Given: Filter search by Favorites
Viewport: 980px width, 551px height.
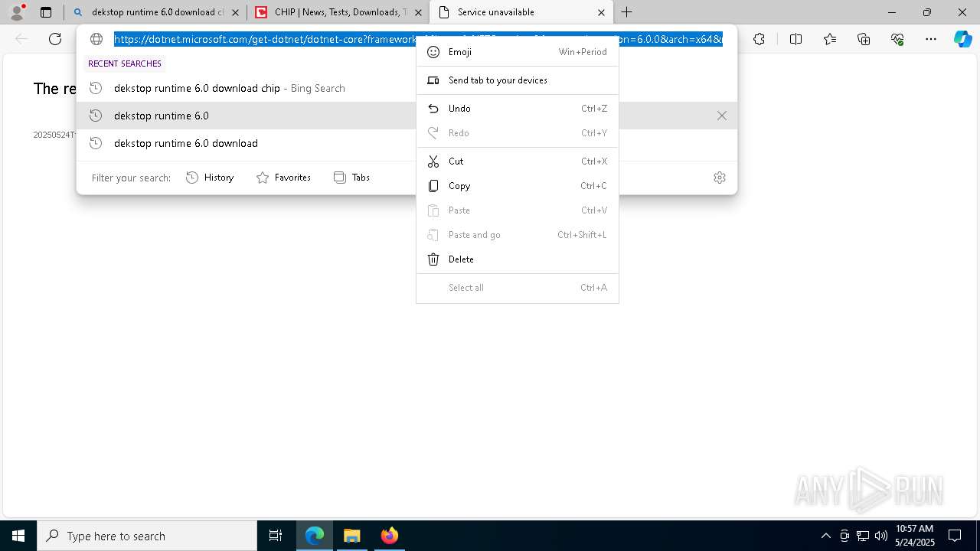Looking at the screenshot, I should [283, 178].
